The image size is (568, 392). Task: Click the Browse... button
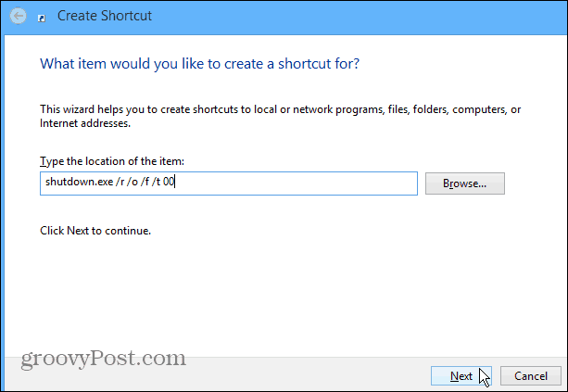(465, 183)
